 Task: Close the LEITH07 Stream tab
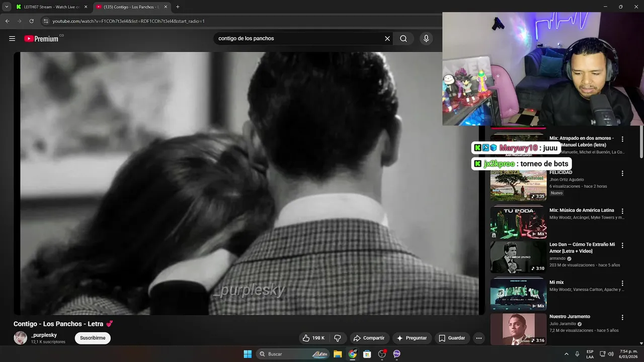pos(86,7)
